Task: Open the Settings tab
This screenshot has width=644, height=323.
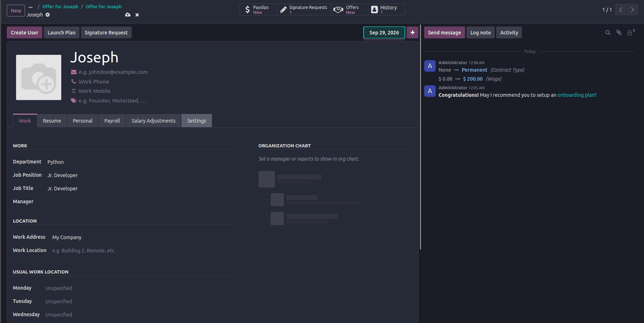Action: point(197,121)
